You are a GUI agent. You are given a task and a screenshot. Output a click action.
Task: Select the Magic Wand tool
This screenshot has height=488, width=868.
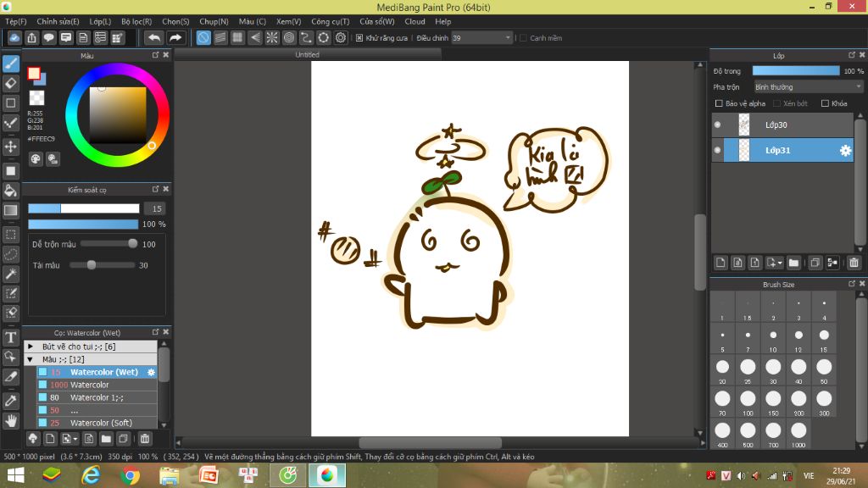pyautogui.click(x=11, y=274)
